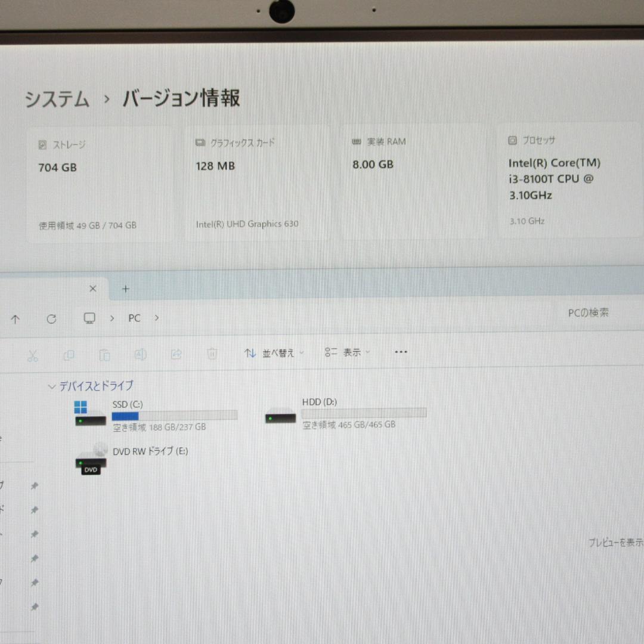Select the Cut icon in Explorer toolbar

[33, 354]
